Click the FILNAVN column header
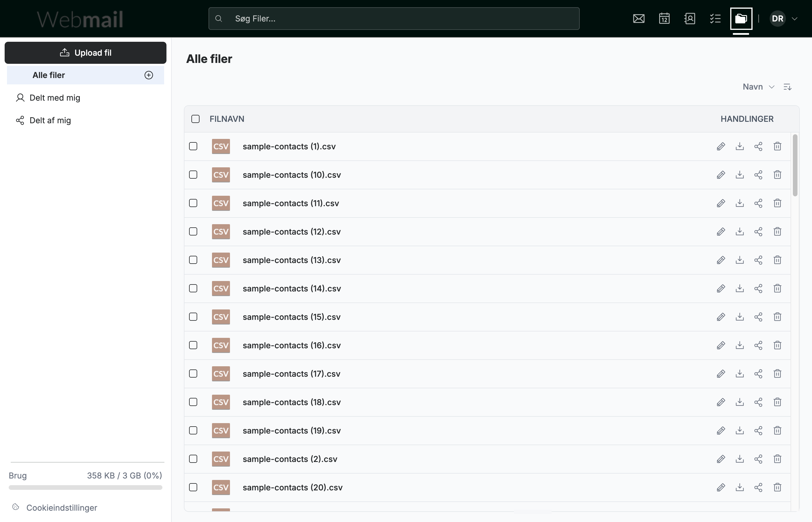This screenshot has width=812, height=522. (x=227, y=119)
